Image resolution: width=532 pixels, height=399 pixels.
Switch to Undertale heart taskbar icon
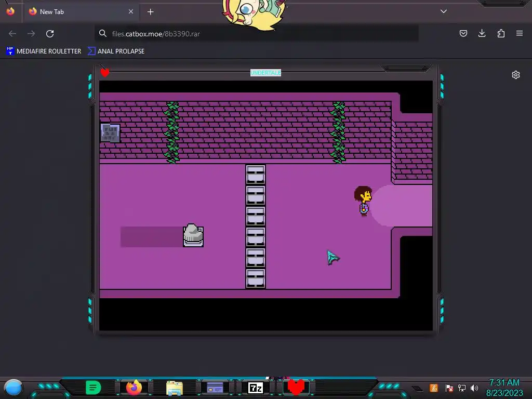pos(296,387)
